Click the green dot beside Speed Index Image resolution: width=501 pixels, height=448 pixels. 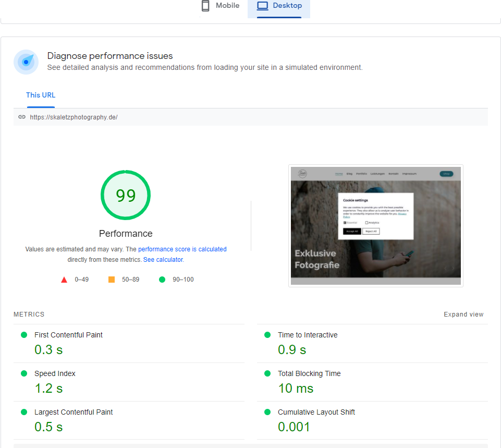(x=24, y=373)
